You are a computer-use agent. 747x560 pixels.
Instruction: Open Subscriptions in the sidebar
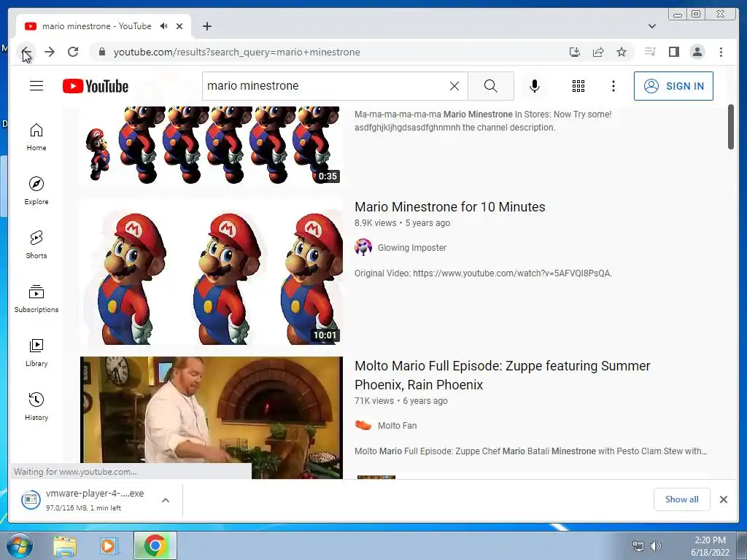click(x=36, y=298)
